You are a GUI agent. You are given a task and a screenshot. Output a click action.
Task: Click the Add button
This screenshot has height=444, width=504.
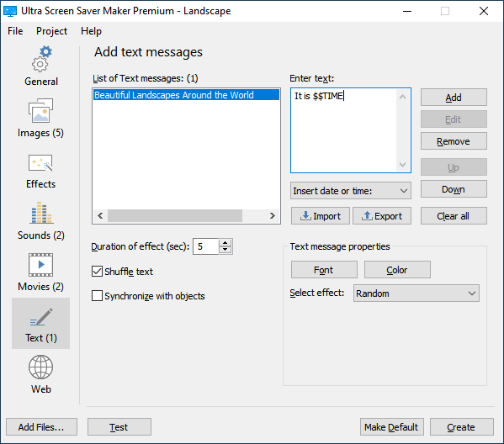pyautogui.click(x=454, y=98)
